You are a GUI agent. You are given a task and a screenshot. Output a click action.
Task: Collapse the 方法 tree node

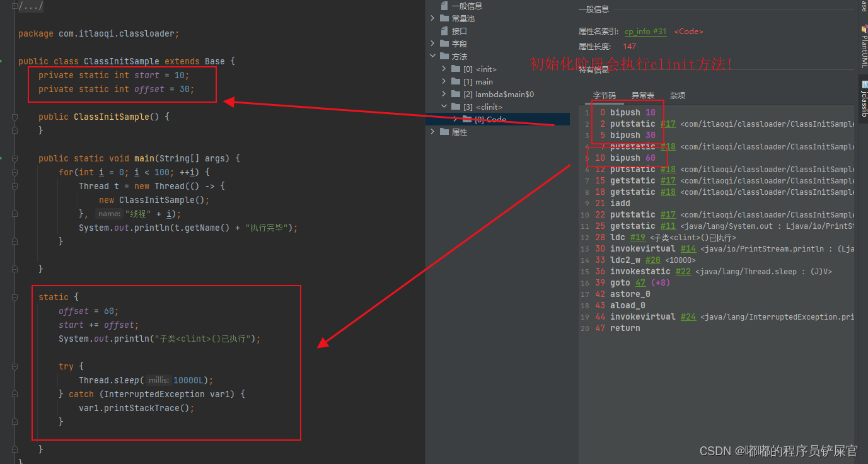coord(432,56)
